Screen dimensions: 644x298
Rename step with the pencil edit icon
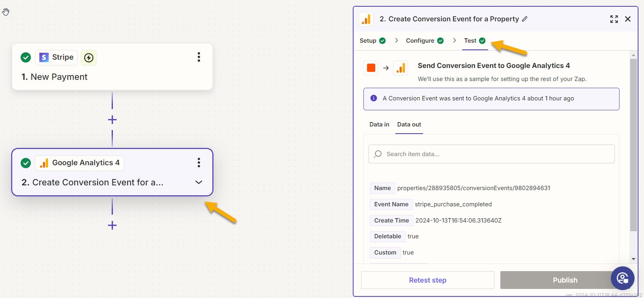point(525,19)
